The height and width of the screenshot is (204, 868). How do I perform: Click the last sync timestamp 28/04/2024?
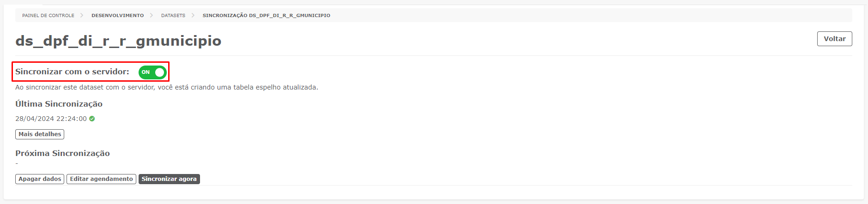click(x=51, y=119)
